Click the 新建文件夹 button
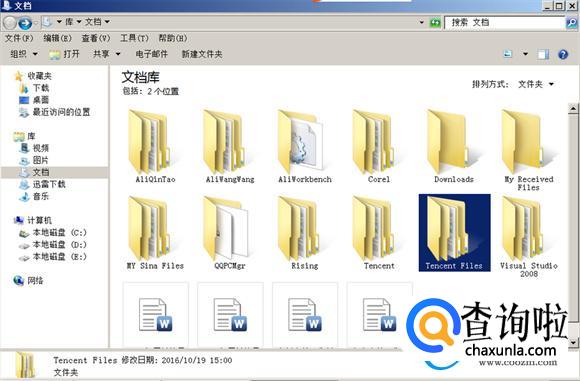The image size is (580, 381). point(202,54)
